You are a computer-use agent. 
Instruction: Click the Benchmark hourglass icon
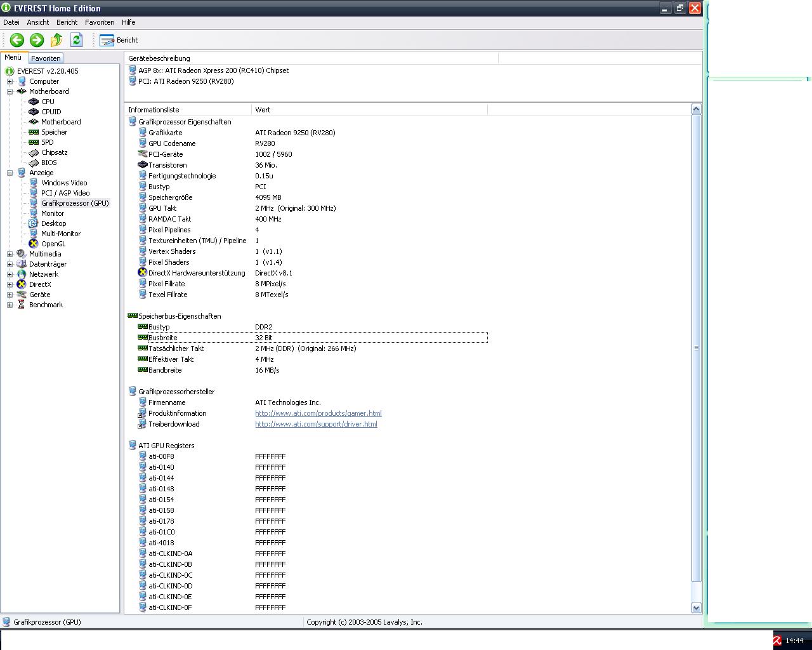(x=22, y=305)
